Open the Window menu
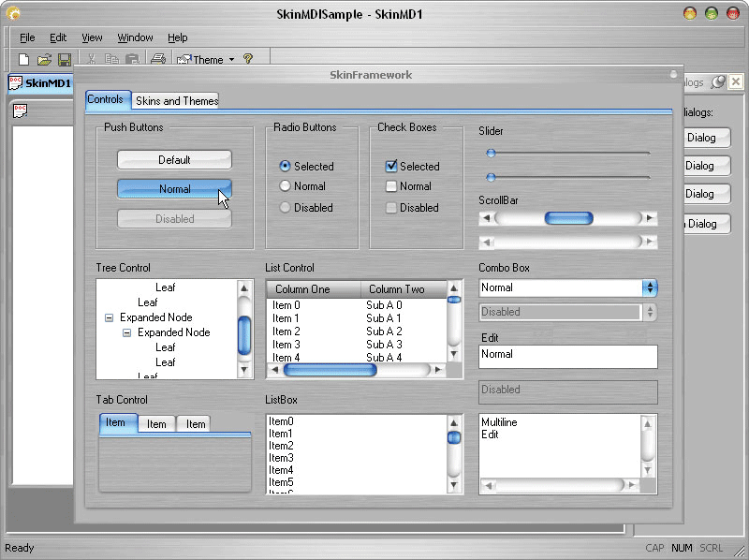749x560 pixels. pyautogui.click(x=134, y=37)
